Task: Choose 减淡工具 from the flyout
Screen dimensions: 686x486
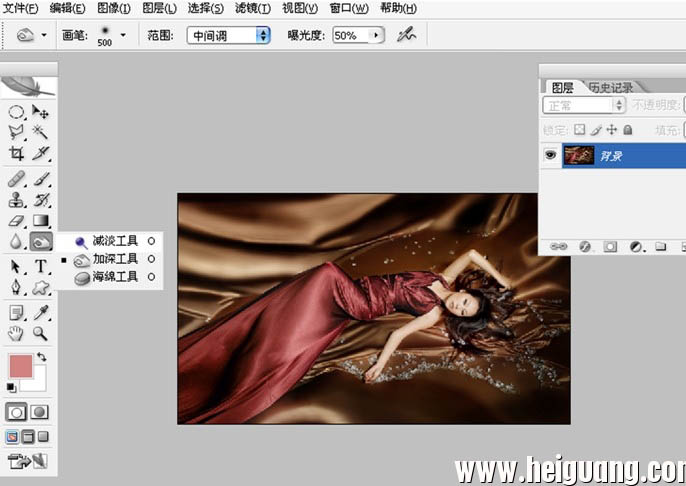Action: coord(115,241)
